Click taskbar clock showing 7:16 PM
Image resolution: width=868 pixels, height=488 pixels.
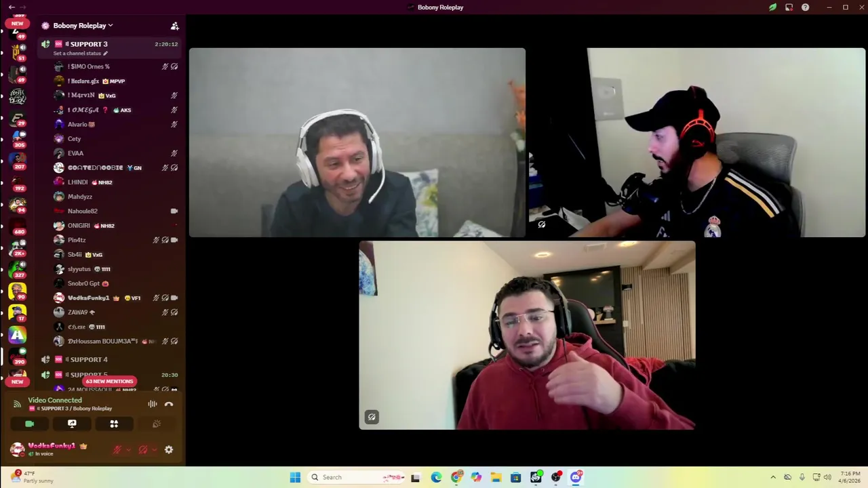click(x=850, y=477)
